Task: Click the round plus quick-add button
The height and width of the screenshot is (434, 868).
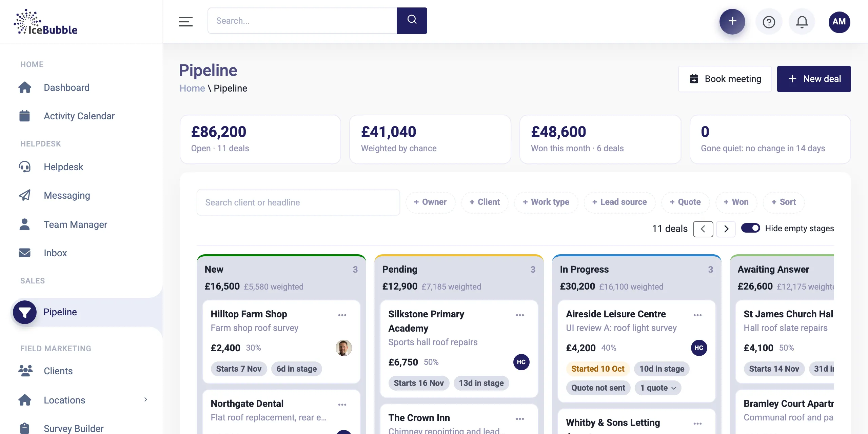Action: pyautogui.click(x=732, y=21)
